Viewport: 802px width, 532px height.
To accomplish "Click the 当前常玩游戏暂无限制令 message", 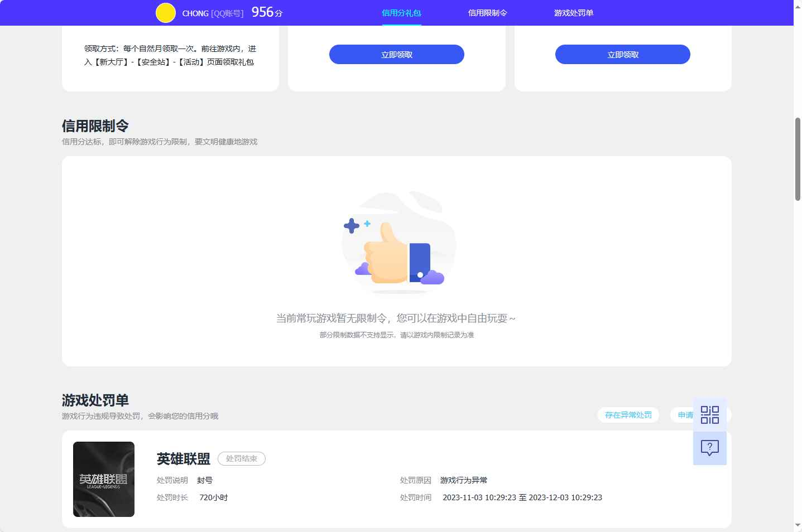I will (x=396, y=318).
